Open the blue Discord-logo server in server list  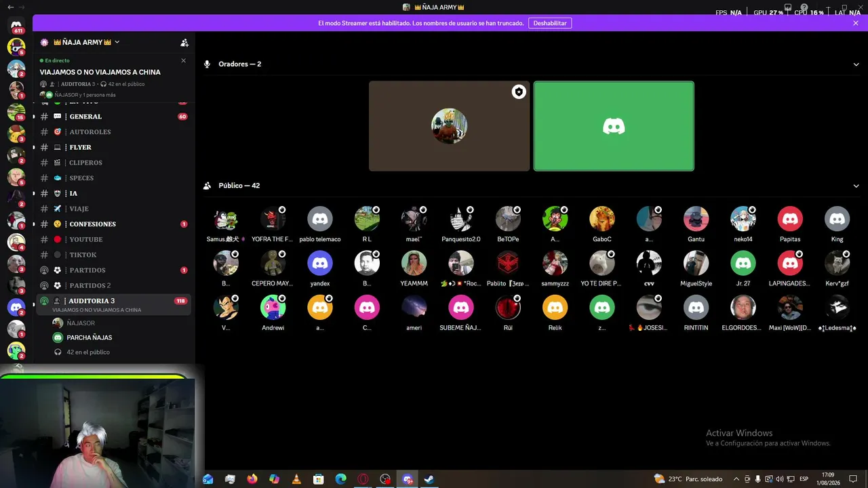[x=16, y=308]
